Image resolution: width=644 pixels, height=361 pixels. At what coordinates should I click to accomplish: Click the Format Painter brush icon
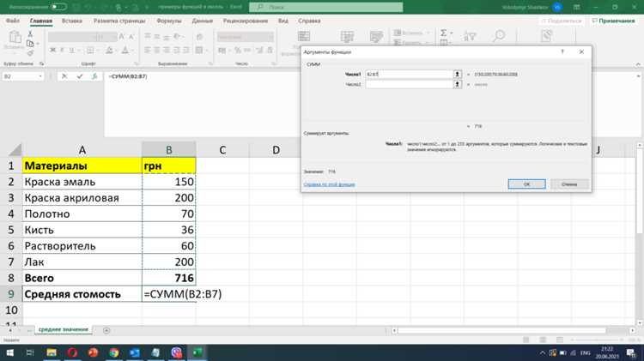pyautogui.click(x=30, y=53)
